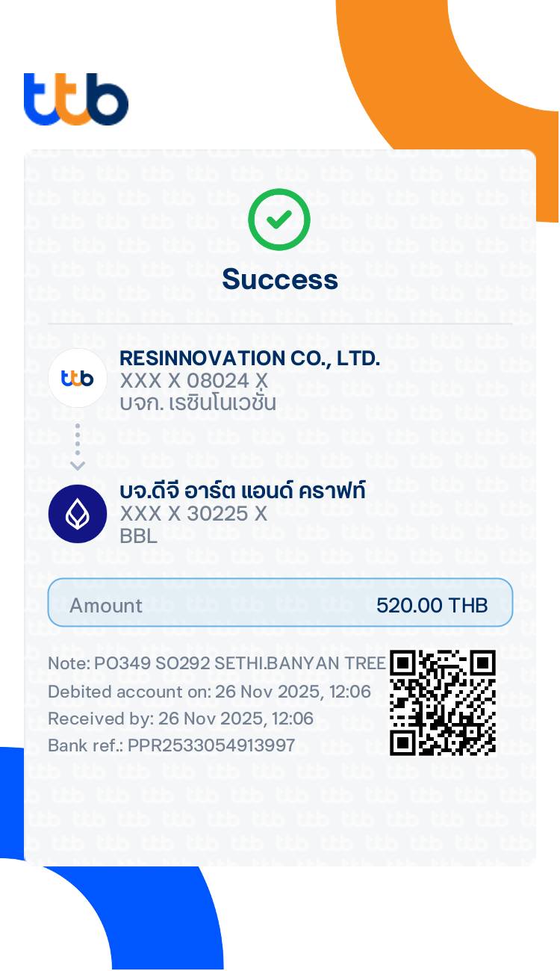Select the recipient's Thai company name
Image resolution: width=560 pixels, height=971 pixels.
[x=243, y=491]
